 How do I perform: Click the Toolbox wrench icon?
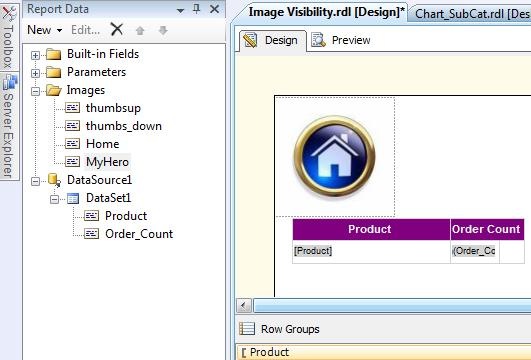[x=9, y=13]
